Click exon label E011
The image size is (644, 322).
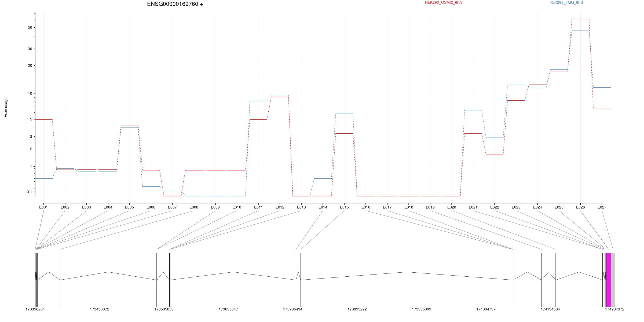click(258, 207)
